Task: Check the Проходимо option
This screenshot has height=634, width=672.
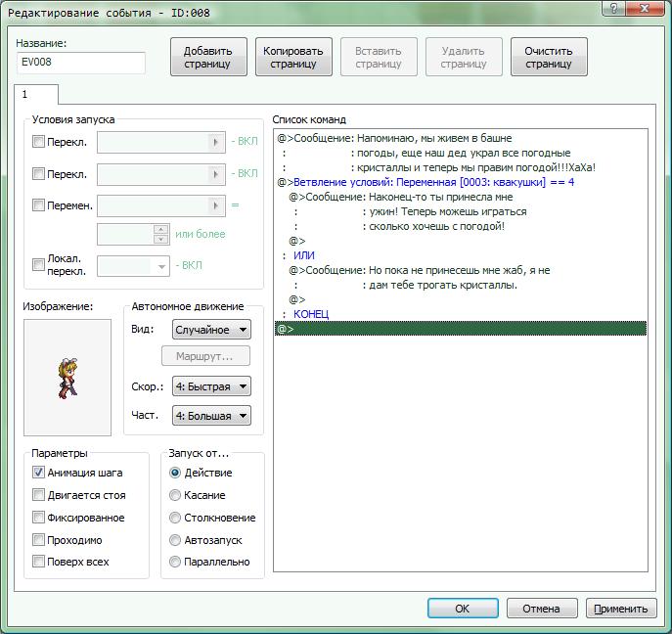Action: click(39, 540)
